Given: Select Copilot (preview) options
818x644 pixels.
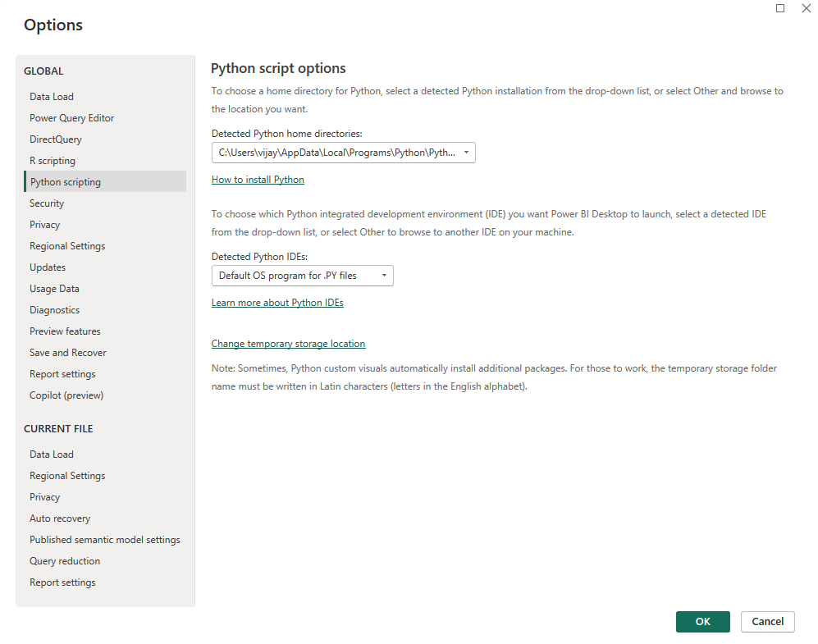Looking at the screenshot, I should pos(66,395).
